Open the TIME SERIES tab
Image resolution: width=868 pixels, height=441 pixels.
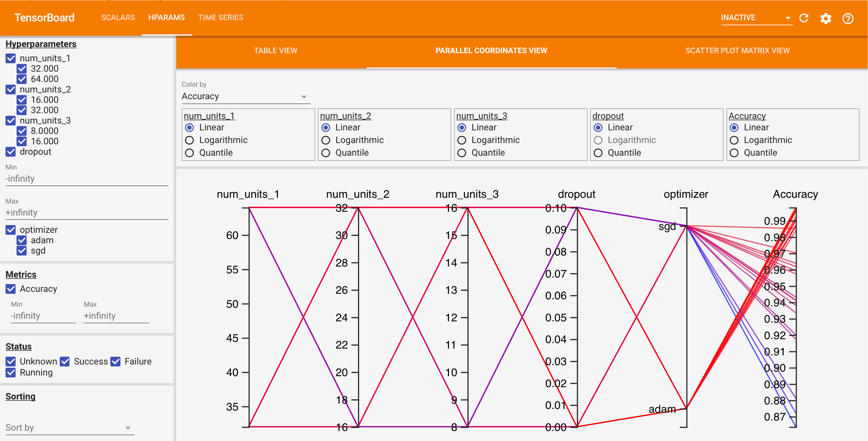coord(220,18)
